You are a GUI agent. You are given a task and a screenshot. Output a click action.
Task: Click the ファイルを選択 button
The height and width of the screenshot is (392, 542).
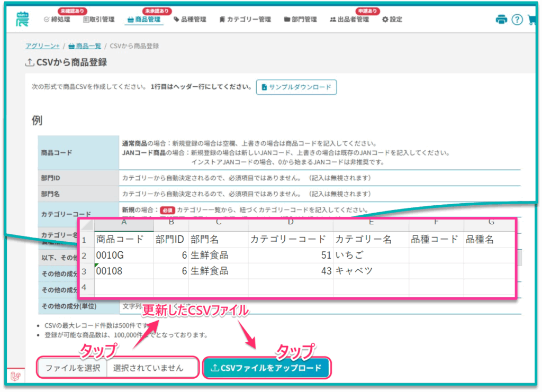73,368
